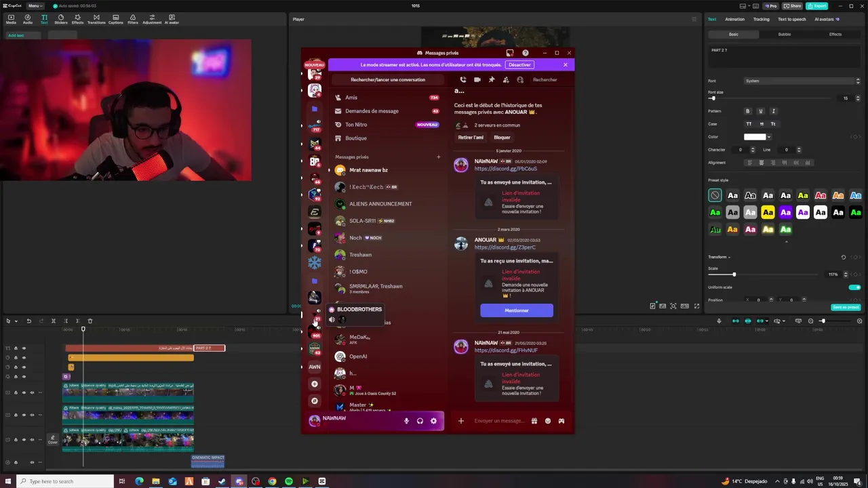Click Save as preset button
Image resolution: width=868 pixels, height=488 pixels.
coord(846,307)
